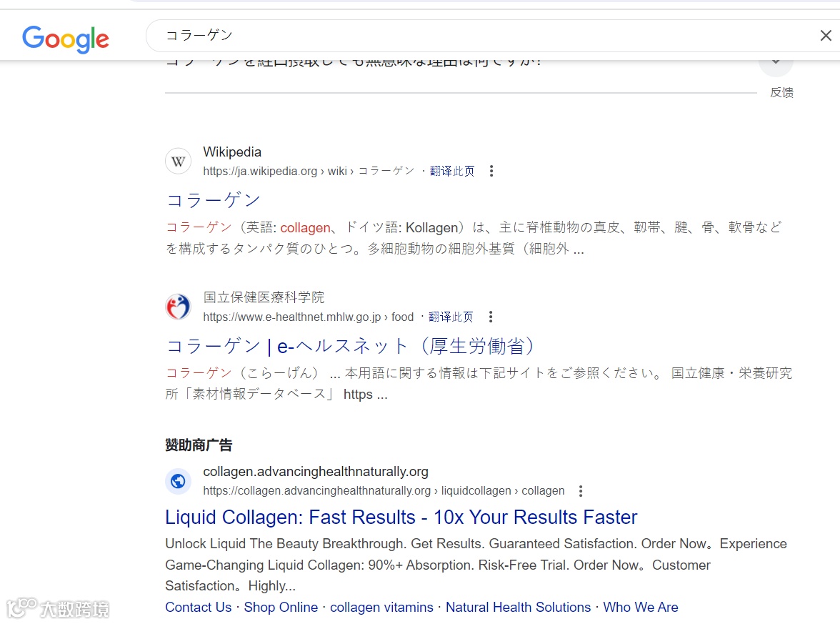Open the advancinghealthnaturally.org liquidcollagen URL

tap(384, 490)
